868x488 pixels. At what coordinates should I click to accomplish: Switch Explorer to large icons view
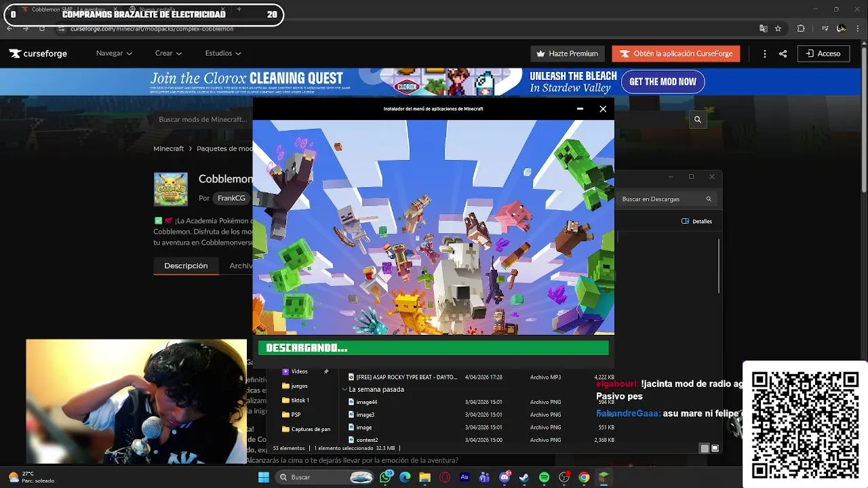pos(715,448)
